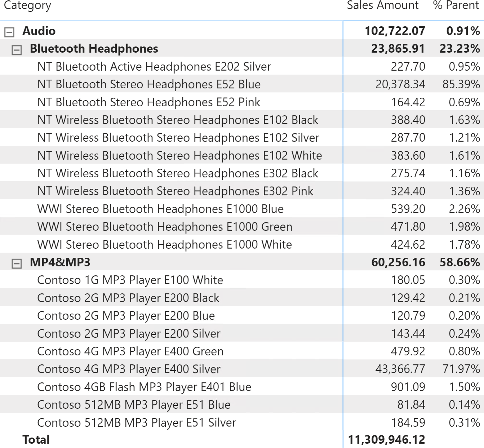
Task: Select Contoso 512MB MP3 Player E51 Silver
Action: tap(137, 423)
